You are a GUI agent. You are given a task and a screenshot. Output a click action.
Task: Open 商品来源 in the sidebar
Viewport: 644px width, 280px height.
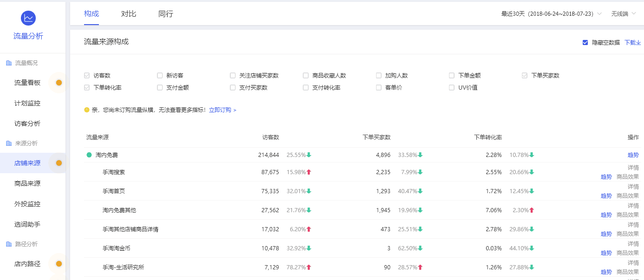(x=27, y=183)
